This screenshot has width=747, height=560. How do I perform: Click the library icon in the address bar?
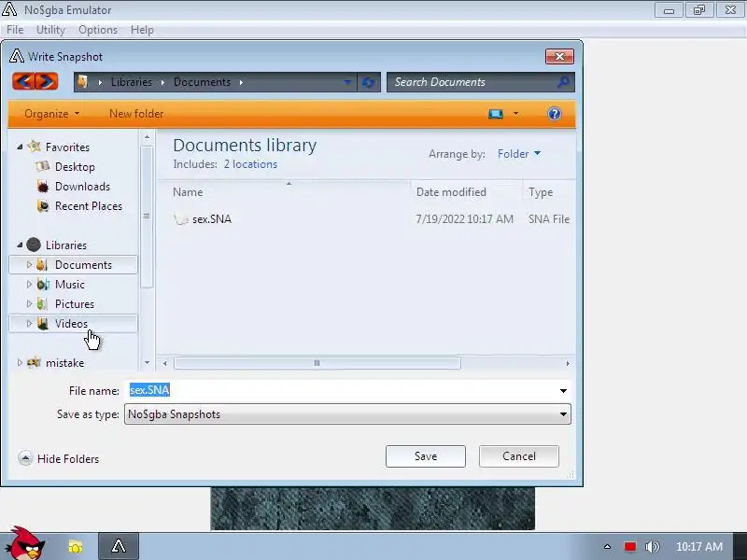pyautogui.click(x=83, y=82)
